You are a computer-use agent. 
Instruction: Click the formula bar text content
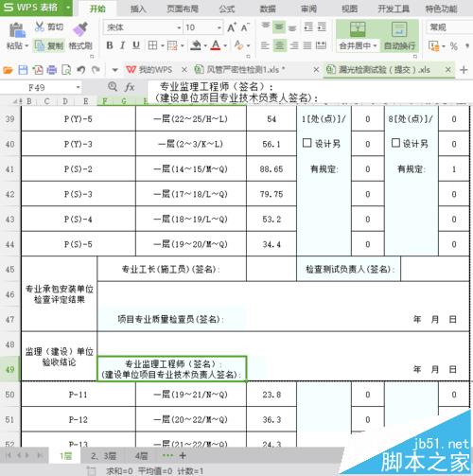click(x=236, y=92)
